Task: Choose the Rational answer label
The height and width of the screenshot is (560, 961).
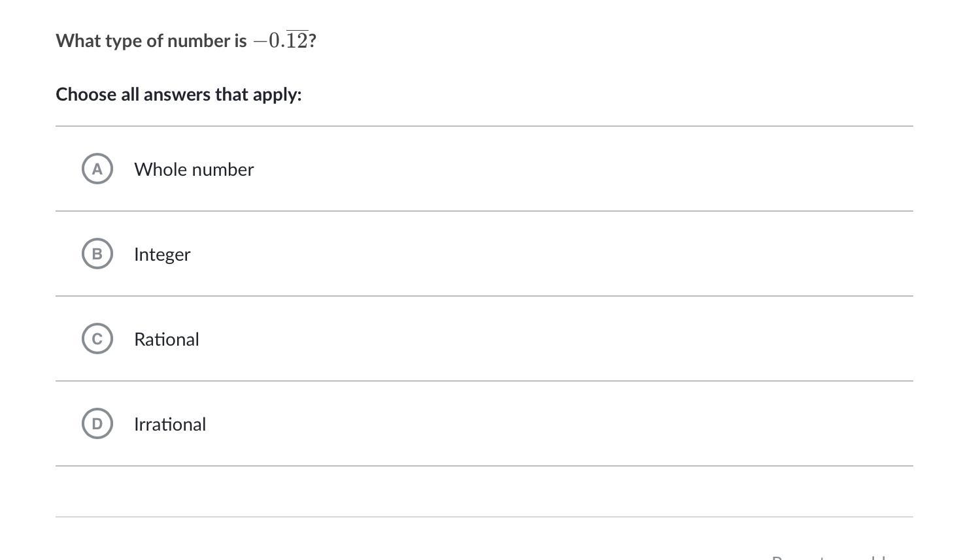Action: pos(167,339)
